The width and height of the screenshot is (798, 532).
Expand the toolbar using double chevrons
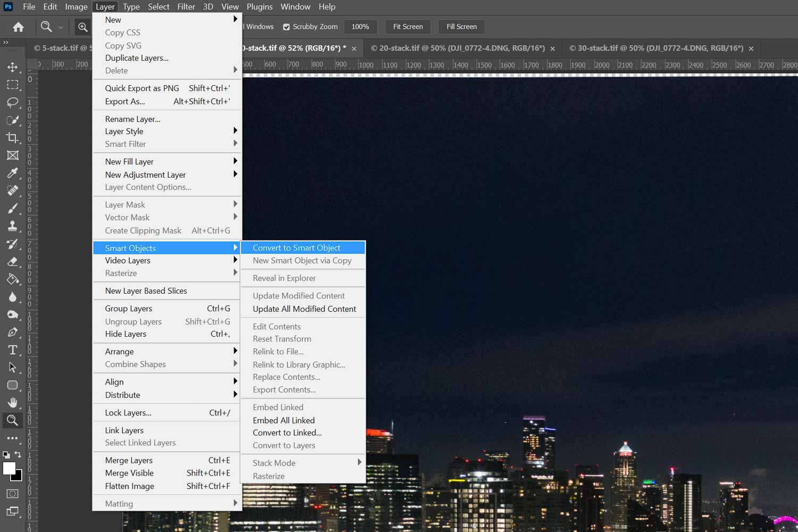[6, 42]
